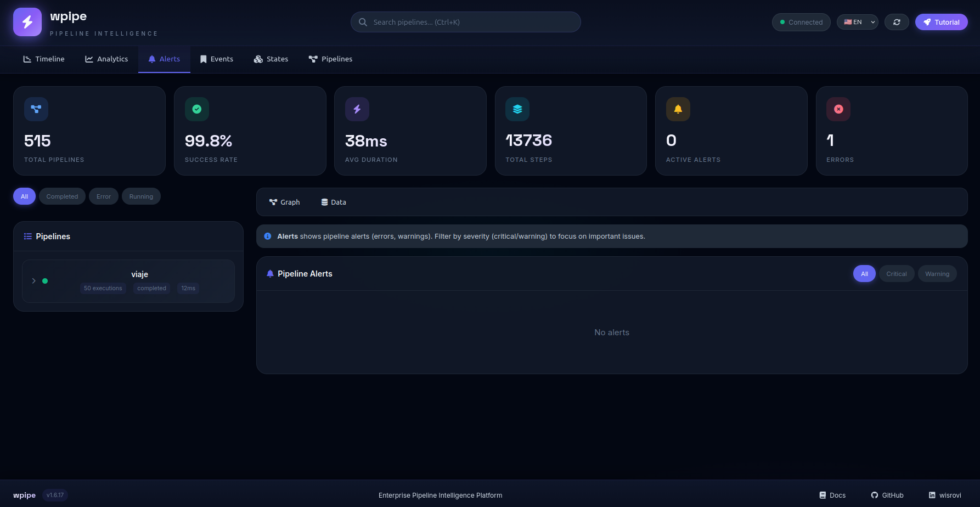Open the Pipelines tab in navigation
Viewport: 980px width, 507px height.
(330, 59)
